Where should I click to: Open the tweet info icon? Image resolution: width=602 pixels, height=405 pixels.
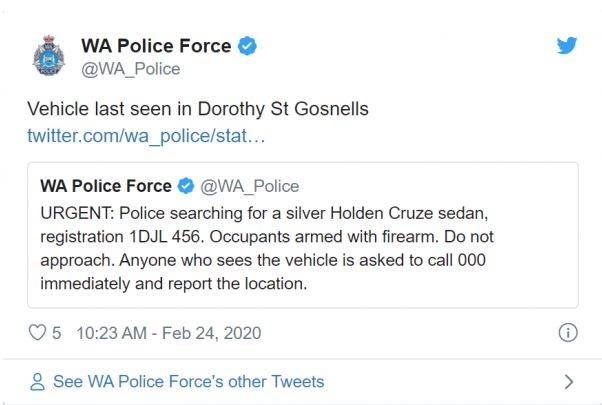568,332
